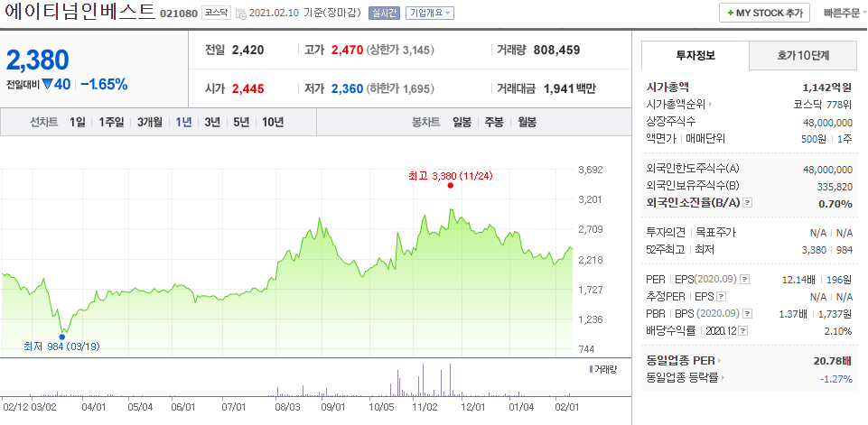Image resolution: width=868 pixels, height=425 pixels.
Task: Click the 2.10% dividend yield value
Action: [x=839, y=331]
